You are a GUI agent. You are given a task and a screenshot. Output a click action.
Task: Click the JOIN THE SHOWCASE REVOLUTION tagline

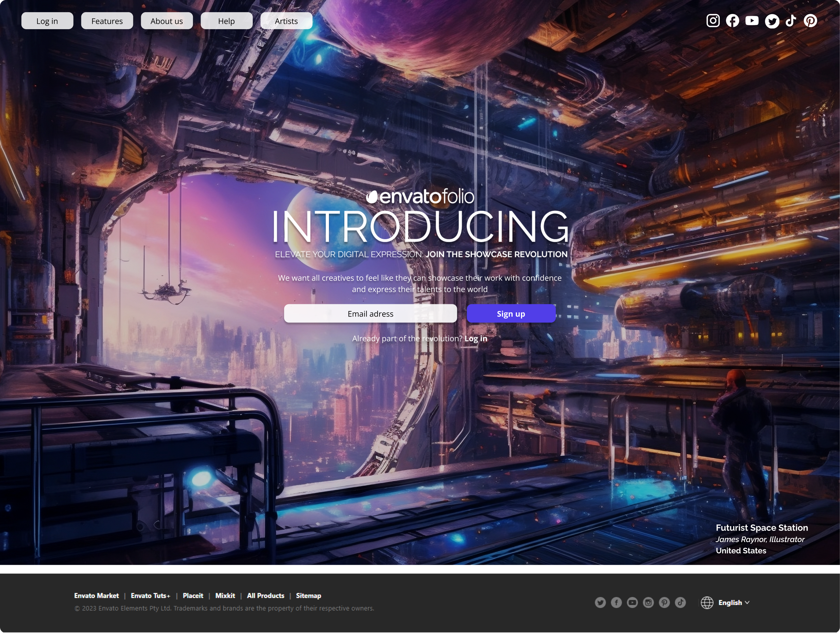[496, 255]
